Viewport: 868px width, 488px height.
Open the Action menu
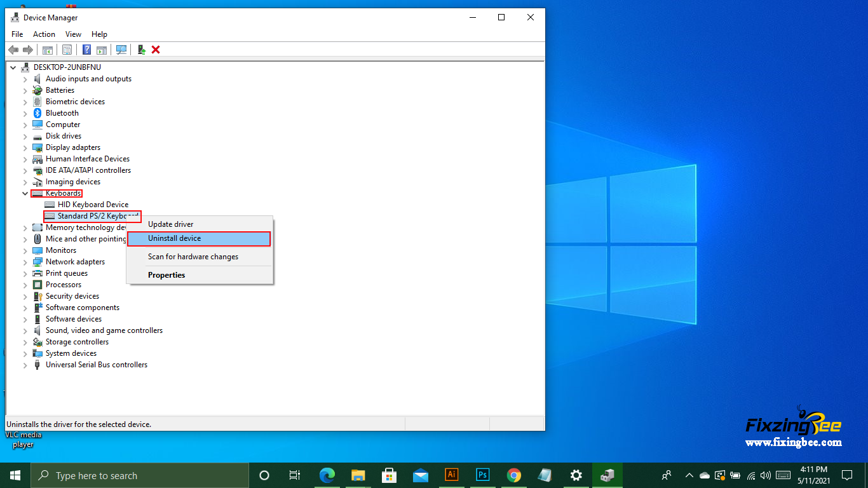pos(44,34)
